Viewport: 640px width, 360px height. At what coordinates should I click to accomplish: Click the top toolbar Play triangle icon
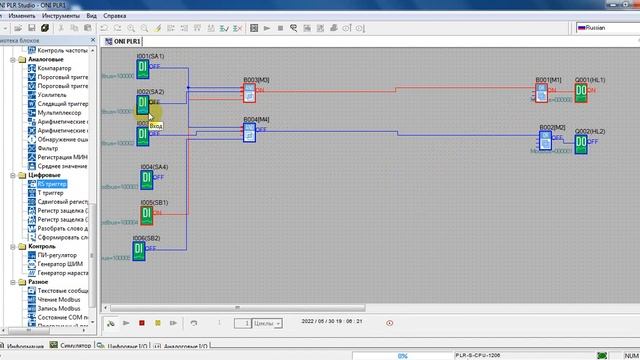coord(267,28)
